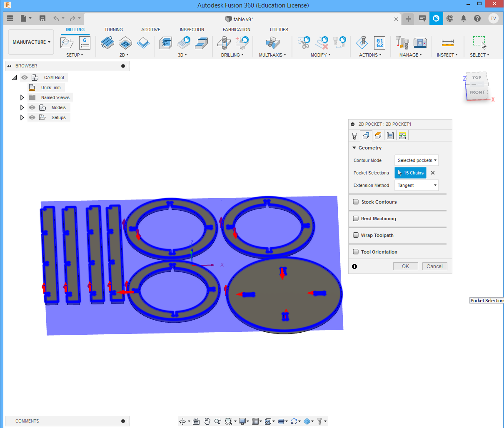
Task: Cancel the 2D Pocket dialog
Action: pos(434,266)
